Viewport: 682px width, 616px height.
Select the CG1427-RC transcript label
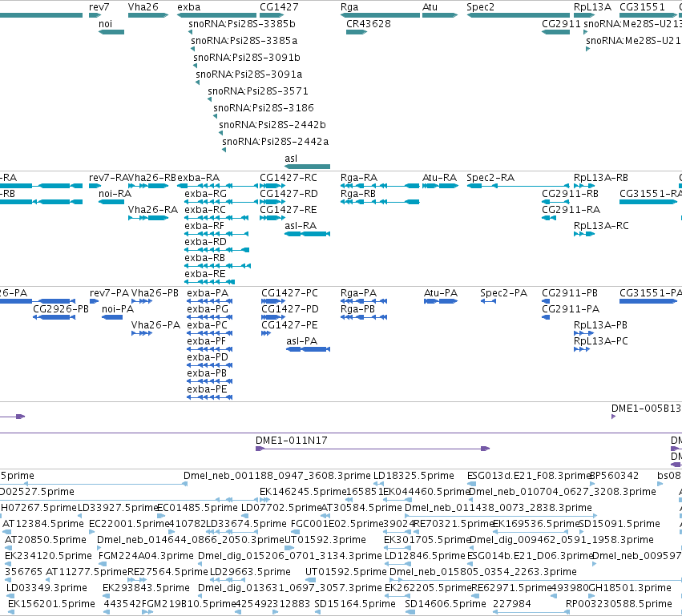(x=289, y=177)
